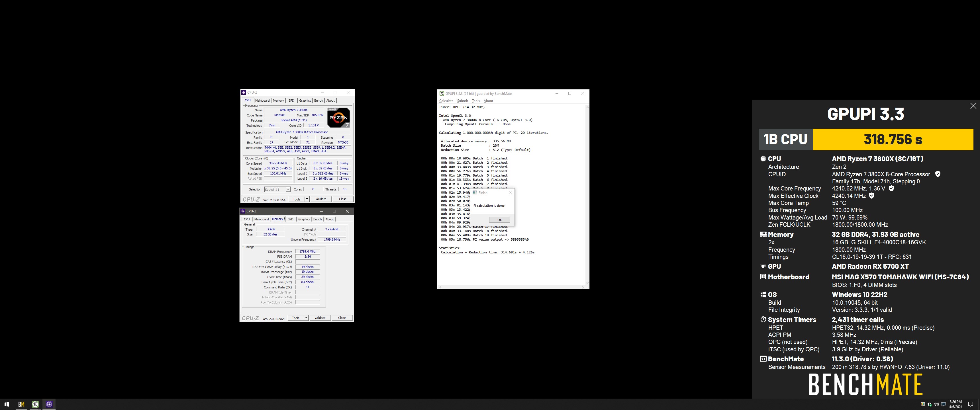Click the Uncore Frequency 1799.6 MHz value
Viewport: 980px width, 410px height.
click(x=332, y=240)
